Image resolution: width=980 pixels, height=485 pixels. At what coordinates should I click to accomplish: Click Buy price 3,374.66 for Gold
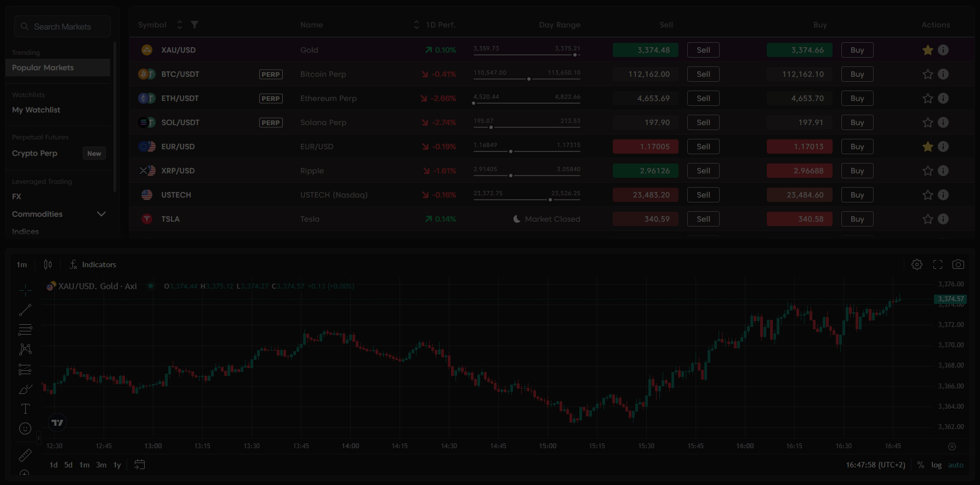(x=800, y=50)
